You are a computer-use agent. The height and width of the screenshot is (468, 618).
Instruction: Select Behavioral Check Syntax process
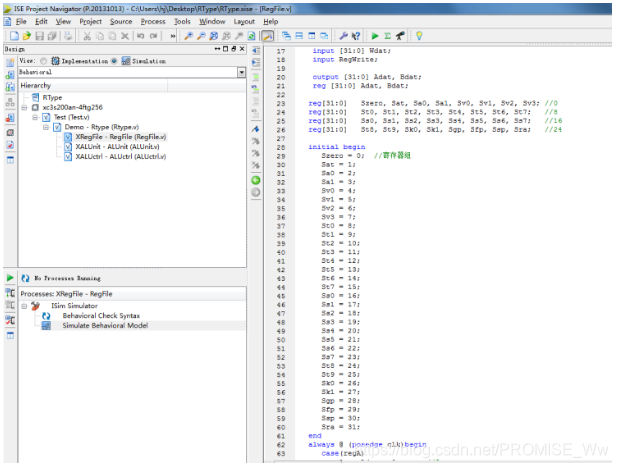click(x=101, y=316)
